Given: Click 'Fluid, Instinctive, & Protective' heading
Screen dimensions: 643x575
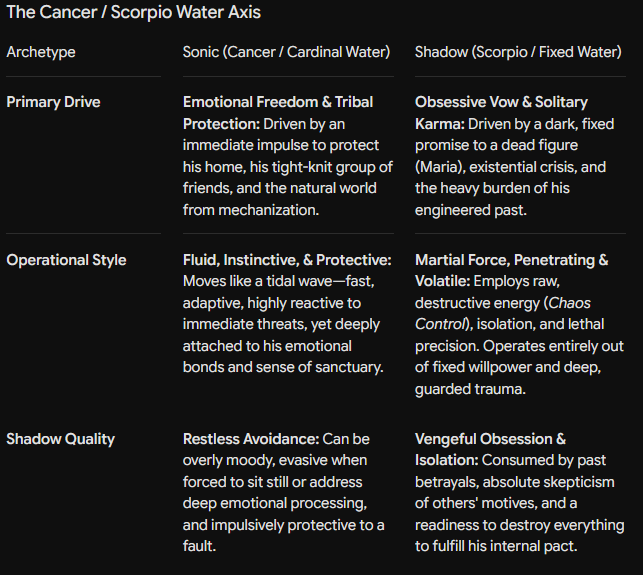Looking at the screenshot, I should pos(287,260).
